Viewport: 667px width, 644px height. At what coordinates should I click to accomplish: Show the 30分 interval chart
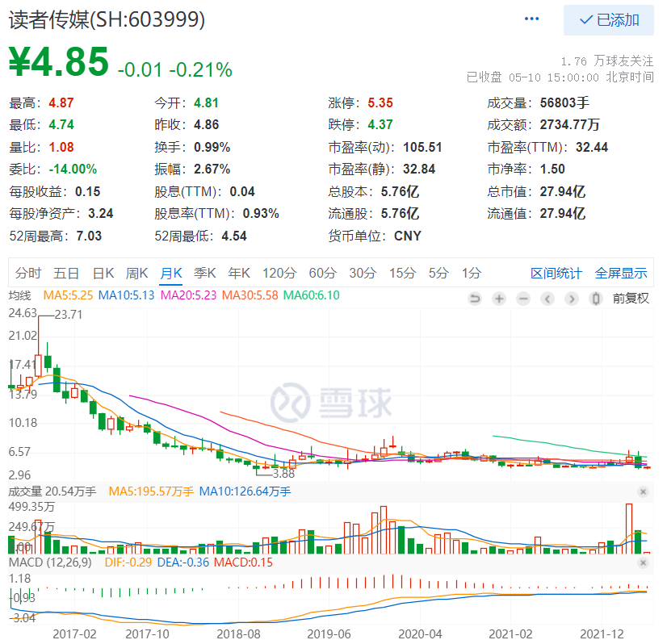tap(363, 274)
